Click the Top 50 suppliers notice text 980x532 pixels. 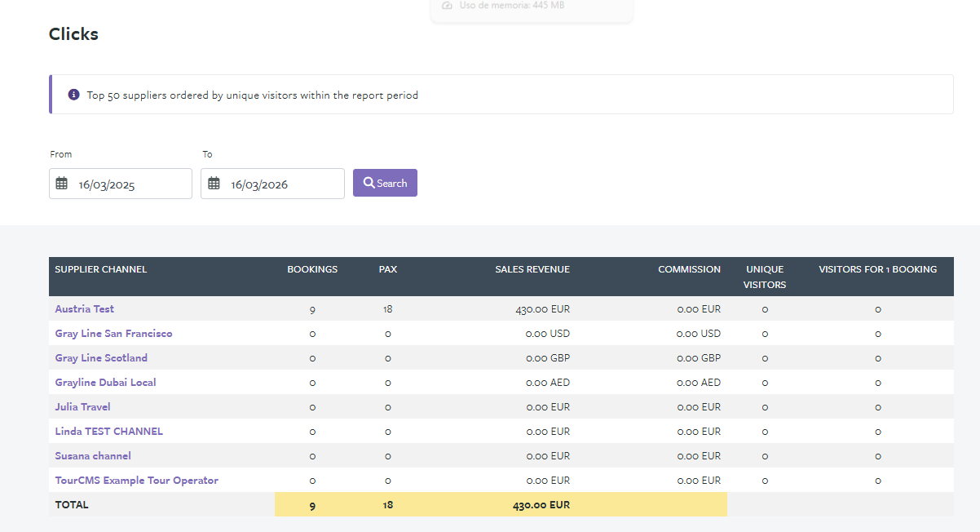point(253,95)
